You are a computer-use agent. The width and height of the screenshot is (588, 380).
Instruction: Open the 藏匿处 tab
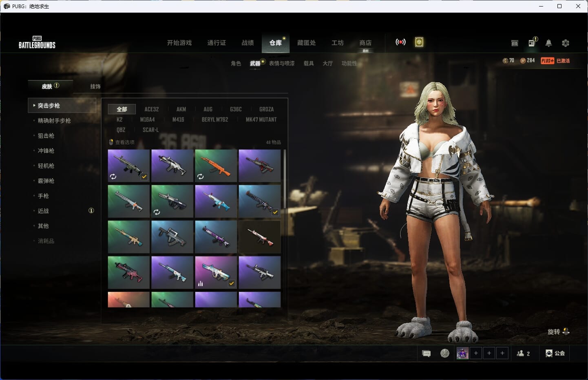coord(307,43)
